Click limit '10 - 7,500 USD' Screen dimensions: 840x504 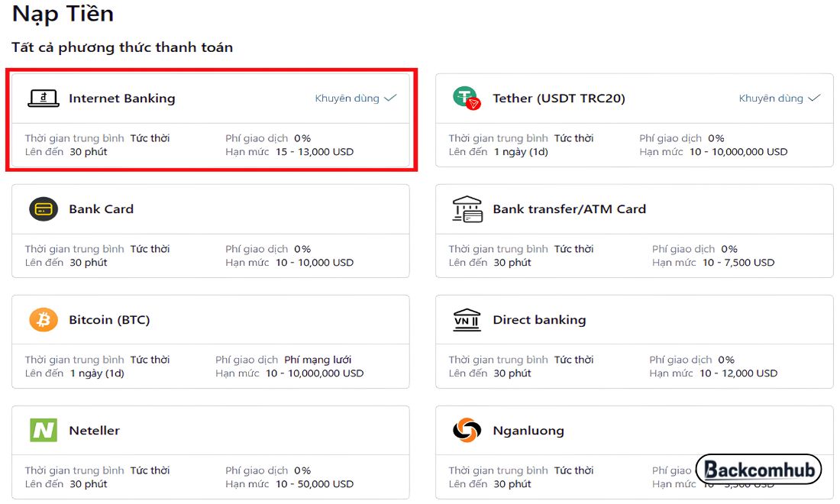738,263
